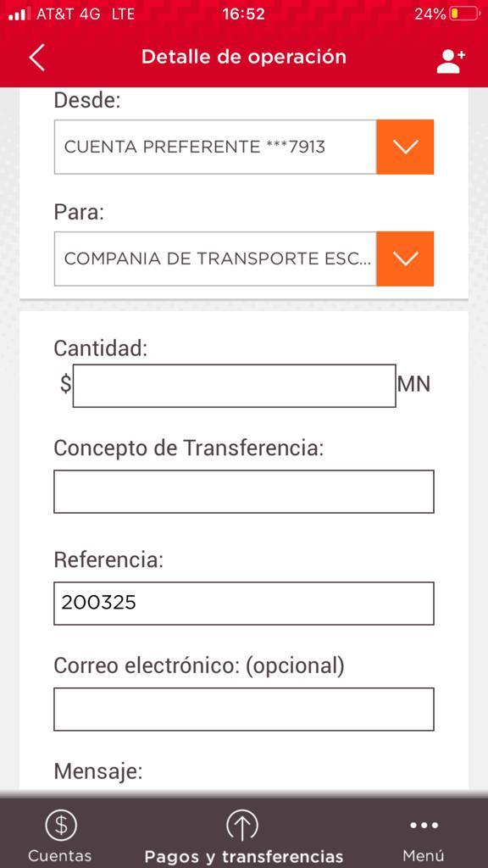This screenshot has height=868, width=488.
Task: Select the Concepto de Transferencia field
Action: click(243, 491)
